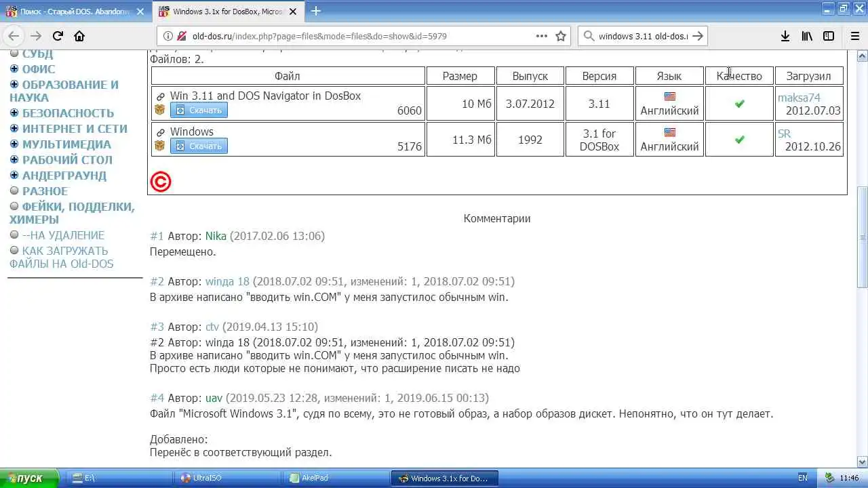Click green quality checkmark in 1992 row
Screen dimensions: 868x488
pos(740,140)
